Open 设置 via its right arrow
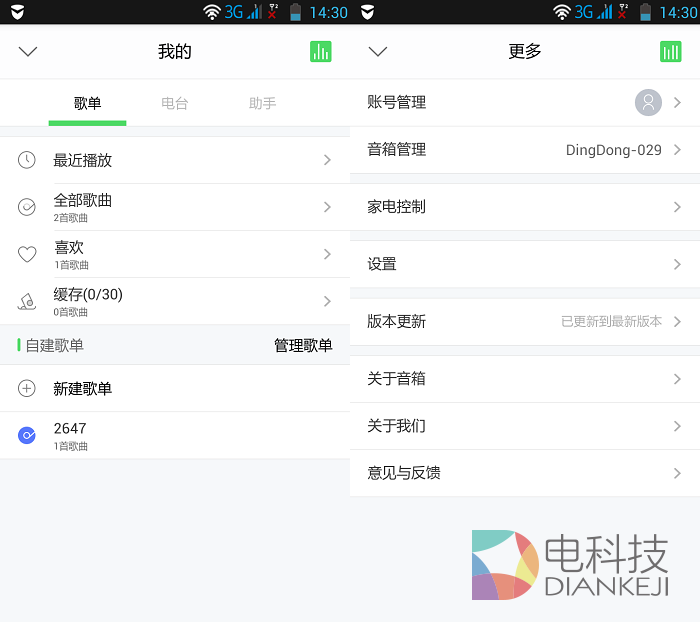Viewport: 700px width, 622px height. [677, 264]
